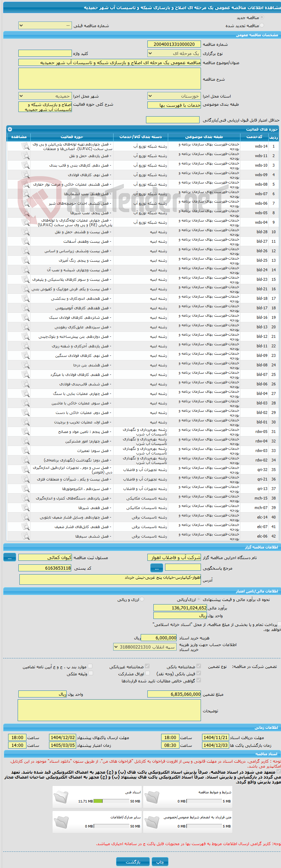The height and width of the screenshot is (868, 281).
Task: Sort by کدحدت column header
Action: point(254,137)
